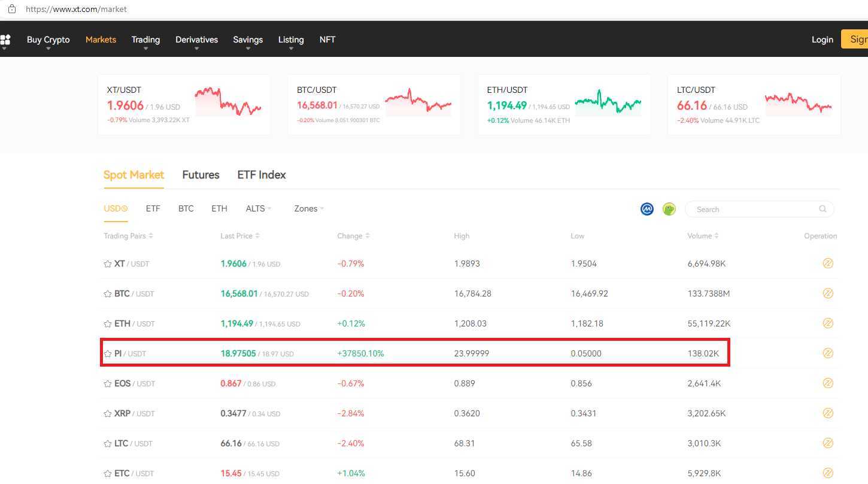Viewport: 868px width, 484px height.
Task: Click BTC last price 16,568.01 in table
Action: click(239, 294)
